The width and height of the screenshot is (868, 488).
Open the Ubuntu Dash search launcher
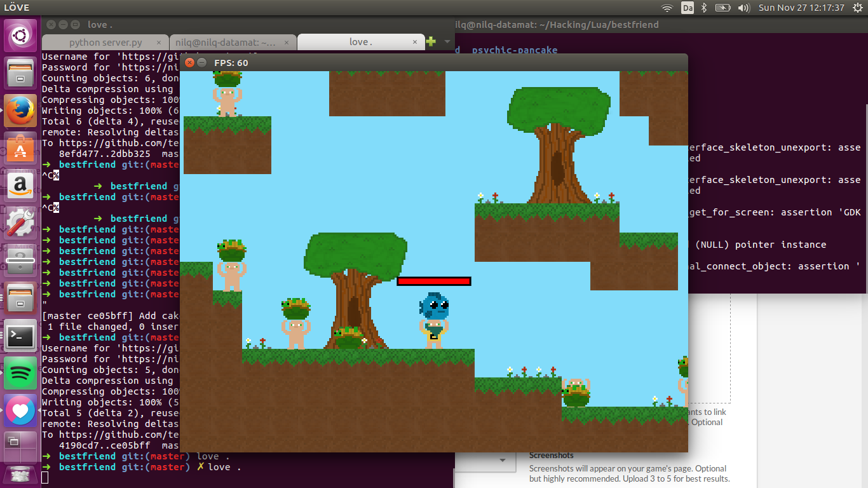(21, 36)
